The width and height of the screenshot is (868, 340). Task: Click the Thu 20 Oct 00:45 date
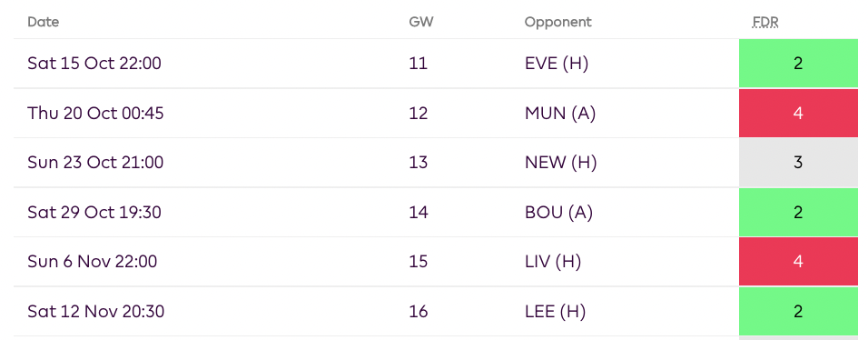click(x=95, y=113)
